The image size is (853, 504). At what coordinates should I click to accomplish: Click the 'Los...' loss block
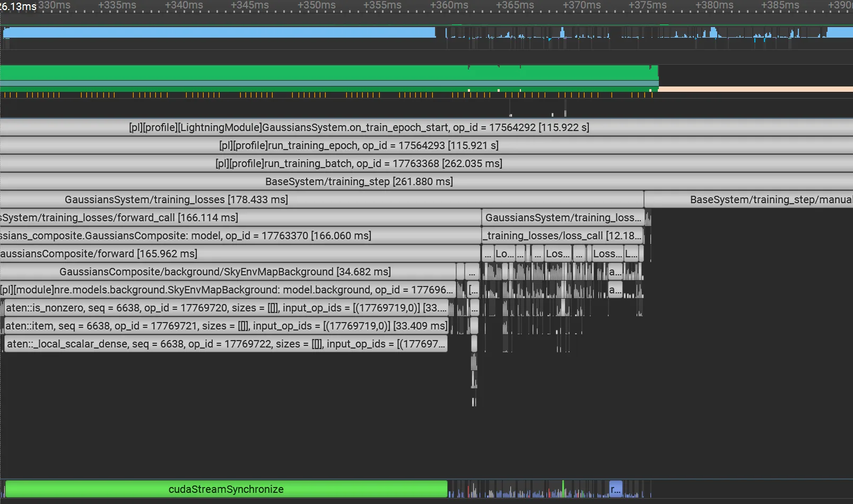point(558,254)
